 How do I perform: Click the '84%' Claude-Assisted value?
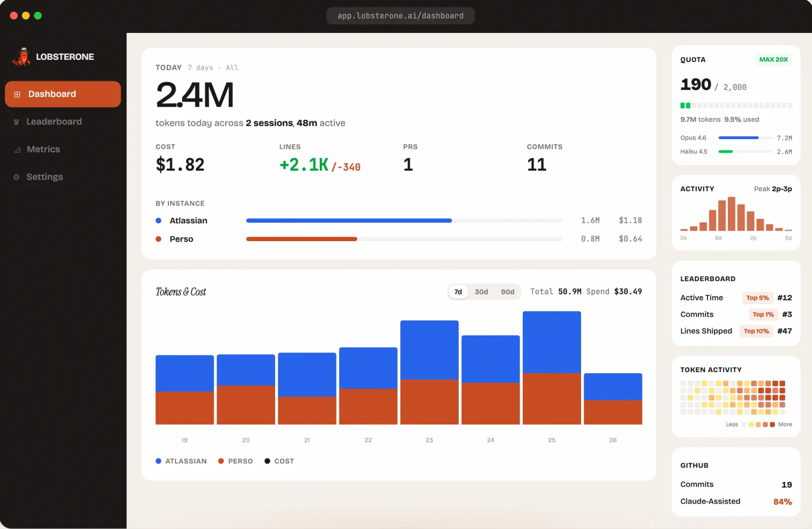(783, 502)
